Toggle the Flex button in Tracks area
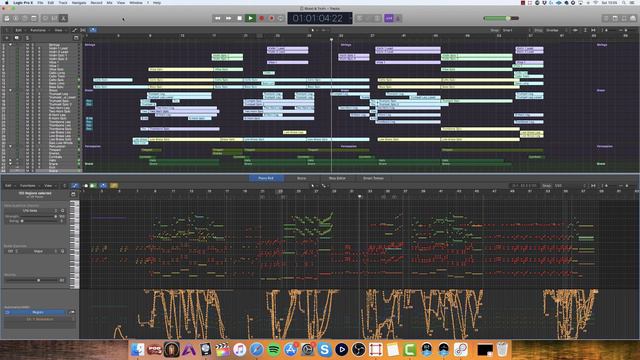This screenshot has width=640, height=360. tap(83, 30)
